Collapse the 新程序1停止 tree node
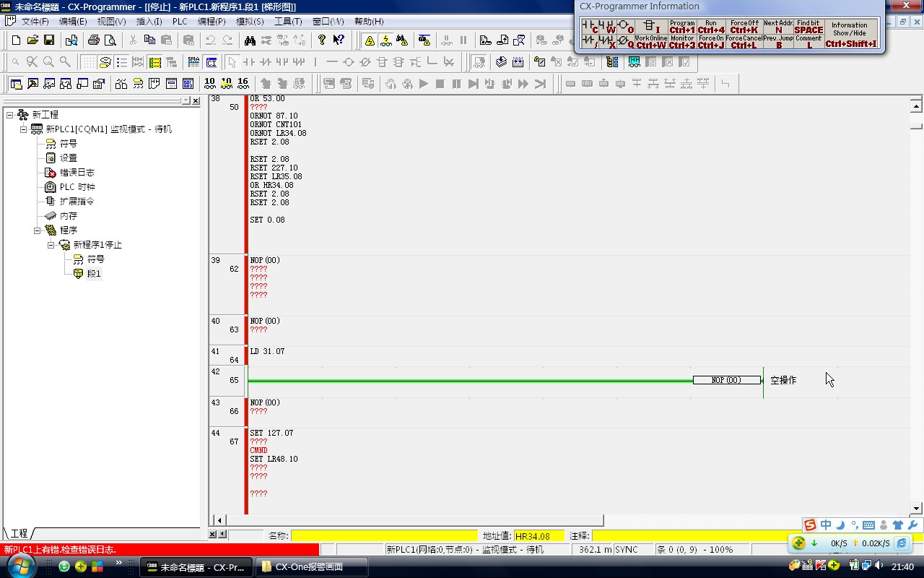This screenshot has height=578, width=924. 51,245
